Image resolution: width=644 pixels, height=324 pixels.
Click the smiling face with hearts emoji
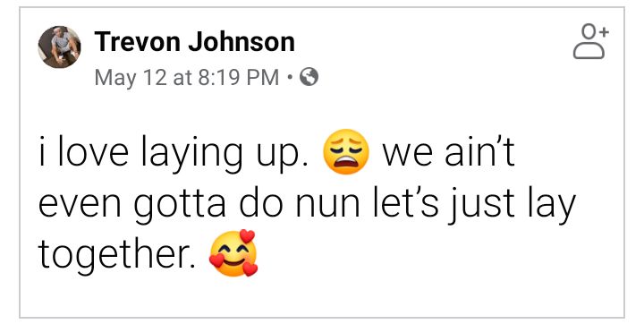tap(233, 252)
